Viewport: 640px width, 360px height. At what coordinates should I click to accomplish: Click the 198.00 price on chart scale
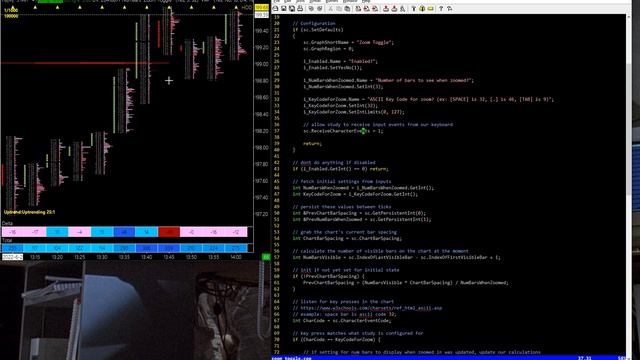pyautogui.click(x=262, y=148)
